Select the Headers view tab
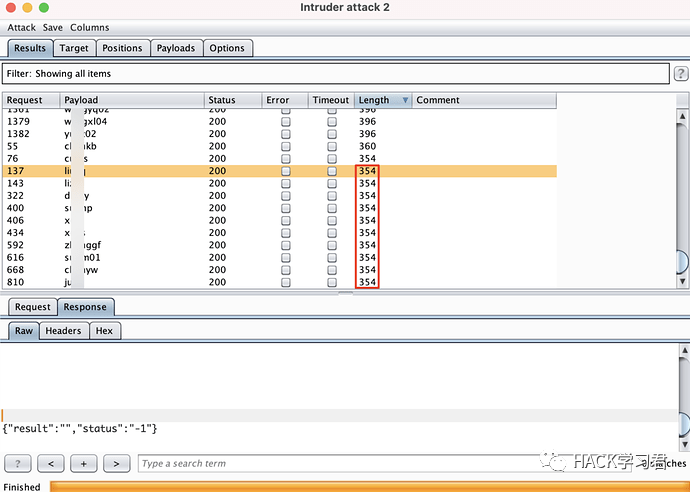This screenshot has height=492, width=690. [x=63, y=331]
